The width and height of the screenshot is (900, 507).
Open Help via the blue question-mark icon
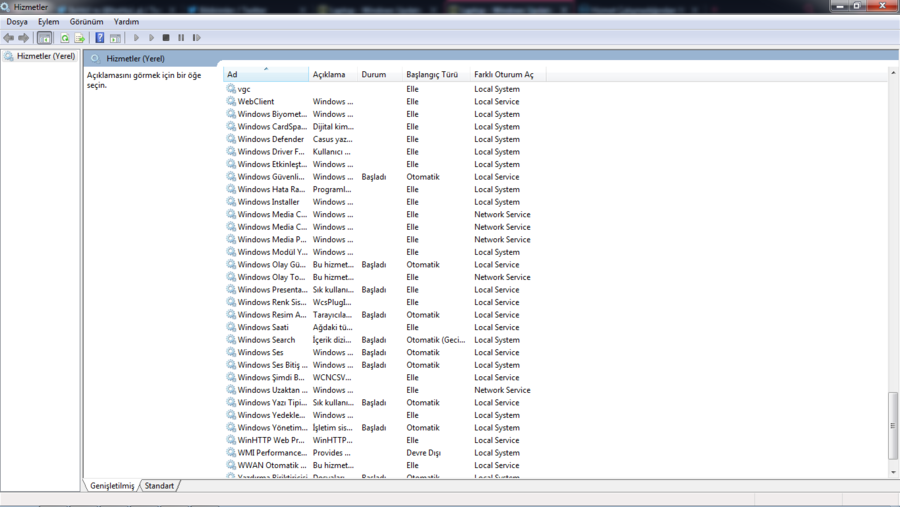coord(100,38)
